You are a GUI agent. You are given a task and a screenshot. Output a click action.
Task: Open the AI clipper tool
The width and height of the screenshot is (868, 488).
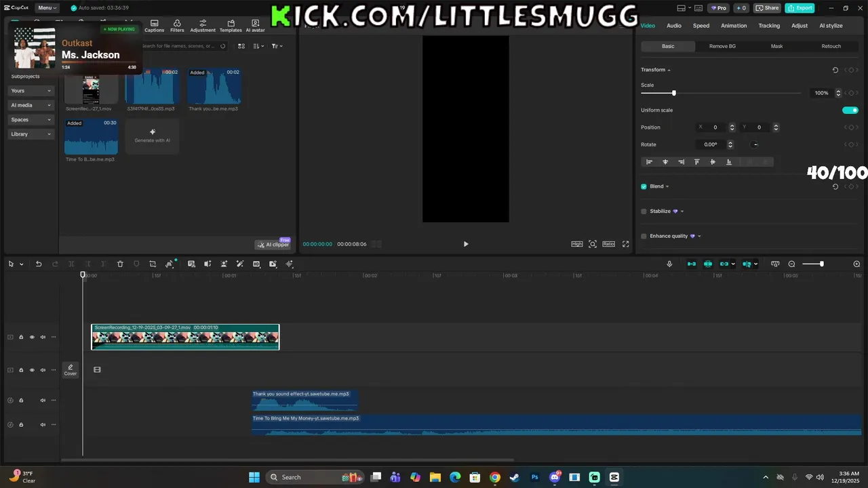point(273,245)
